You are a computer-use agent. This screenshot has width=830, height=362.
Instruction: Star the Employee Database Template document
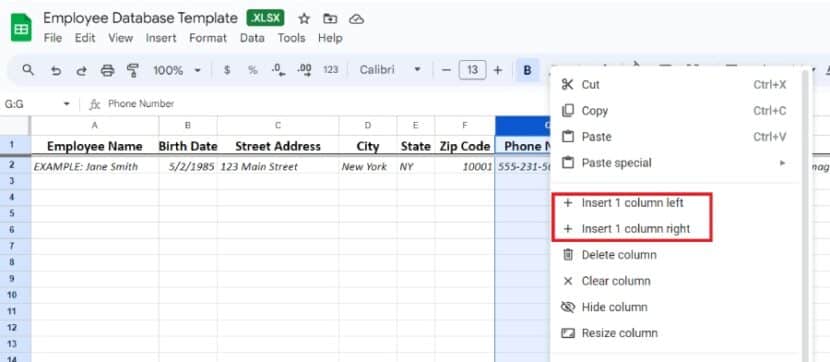[304, 19]
